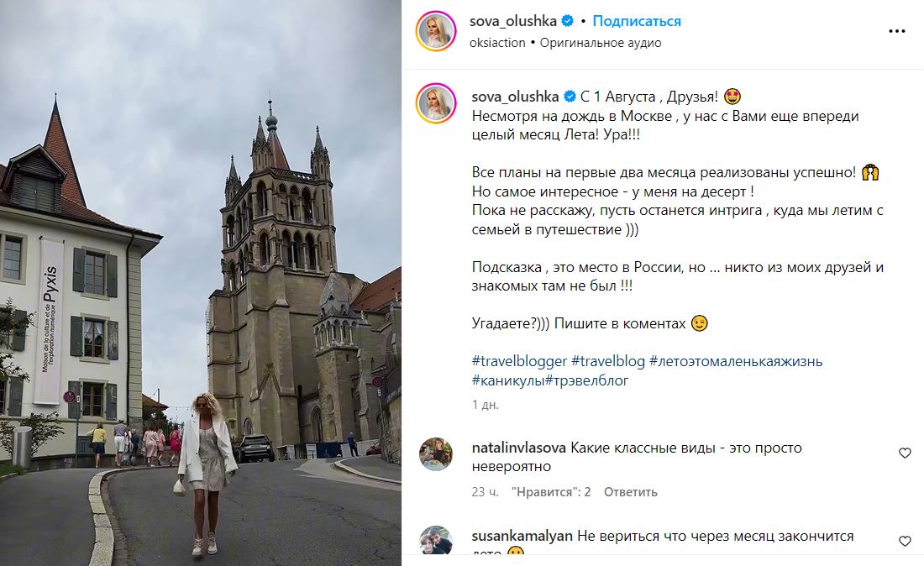Image resolution: width=924 pixels, height=566 pixels.
Task: Open the #travelblogger hashtag
Action: click(x=519, y=361)
